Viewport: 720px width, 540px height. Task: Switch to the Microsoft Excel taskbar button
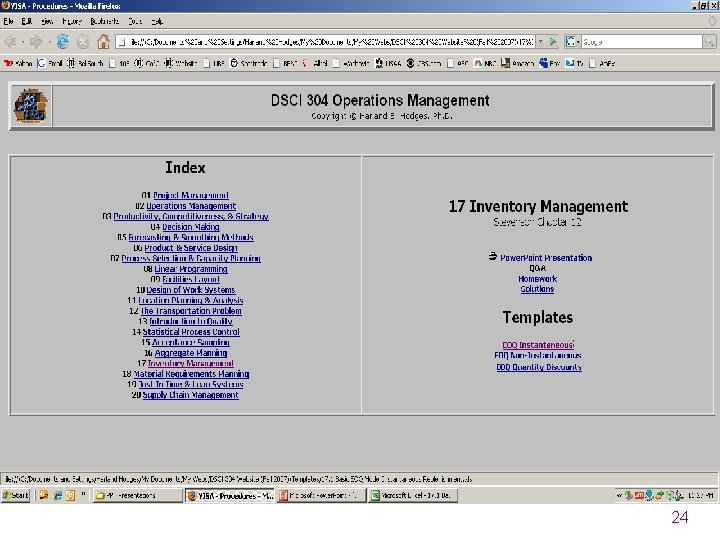click(x=414, y=495)
